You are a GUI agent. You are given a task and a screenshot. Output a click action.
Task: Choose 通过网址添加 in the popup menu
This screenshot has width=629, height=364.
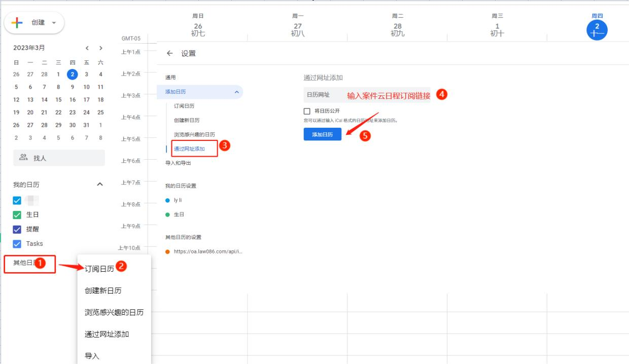coord(107,334)
